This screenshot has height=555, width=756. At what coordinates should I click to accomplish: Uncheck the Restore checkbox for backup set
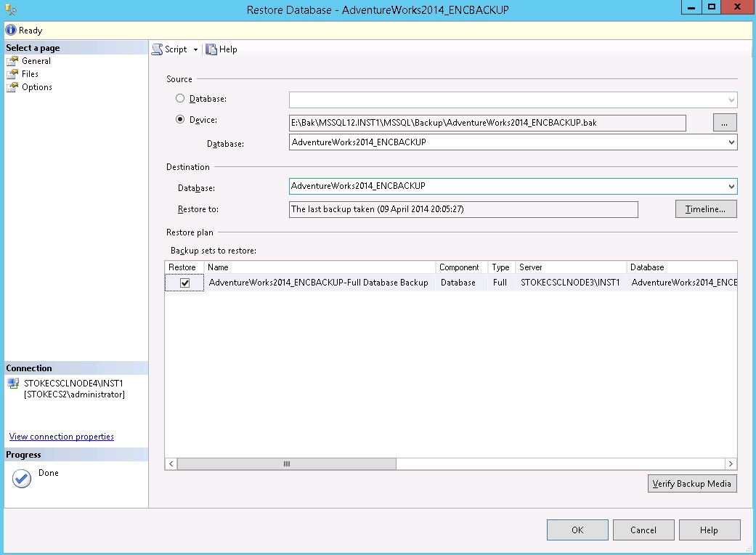184,283
